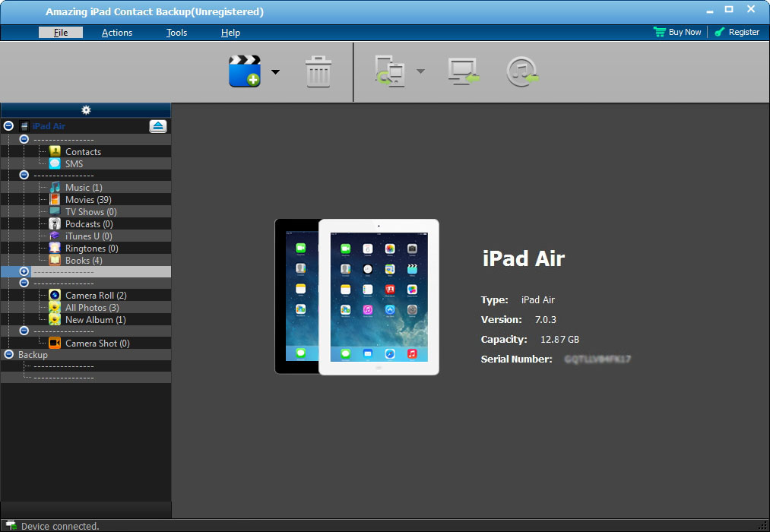770x532 pixels.
Task: Select the SMS speech bubble icon
Action: 55,163
